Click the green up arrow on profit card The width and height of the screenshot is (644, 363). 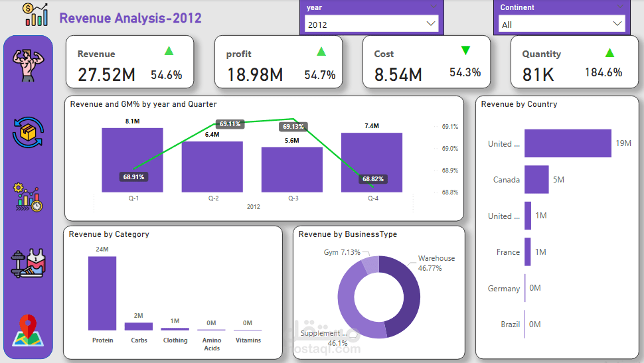(321, 51)
